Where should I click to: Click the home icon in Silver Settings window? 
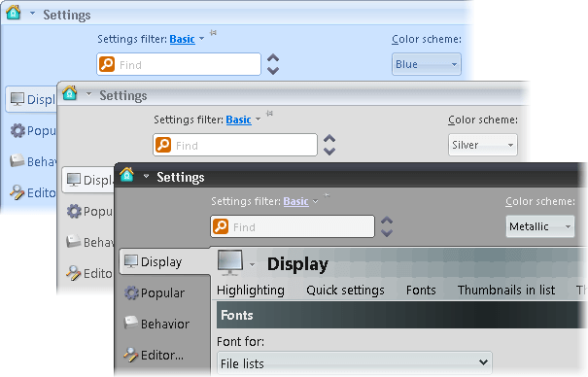coord(70,93)
